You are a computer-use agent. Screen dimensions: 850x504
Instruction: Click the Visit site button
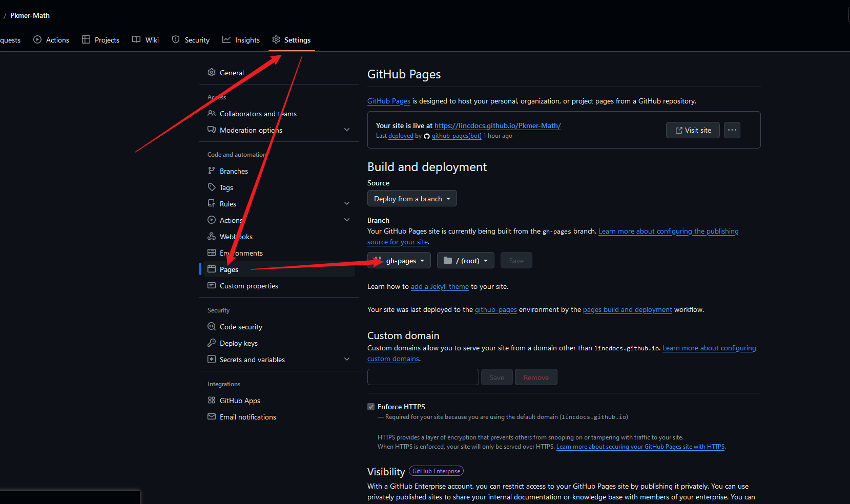coord(693,130)
